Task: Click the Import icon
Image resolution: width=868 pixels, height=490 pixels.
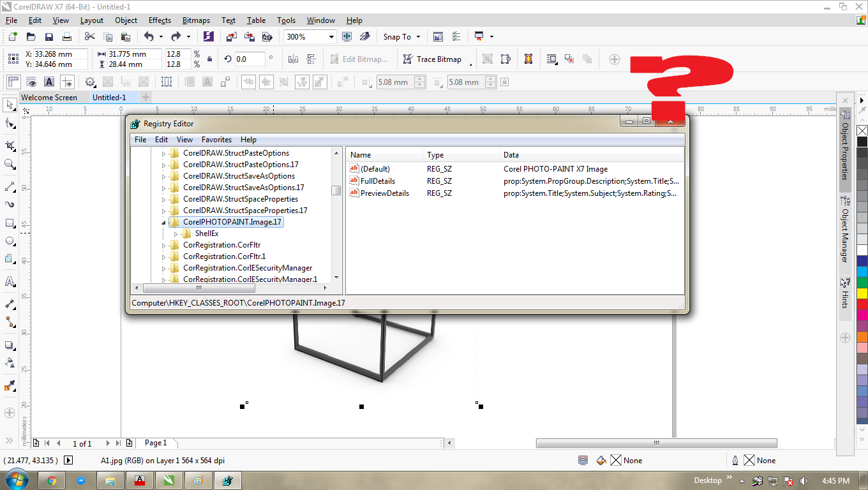Action: tap(231, 36)
